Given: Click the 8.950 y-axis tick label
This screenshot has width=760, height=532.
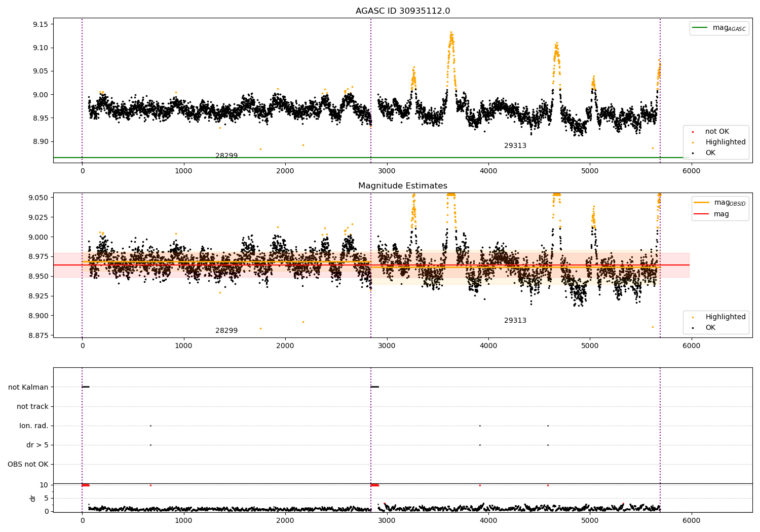Looking at the screenshot, I should (38, 276).
